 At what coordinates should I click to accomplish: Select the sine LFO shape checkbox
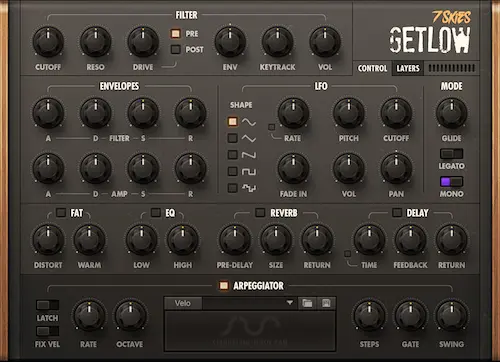point(232,122)
